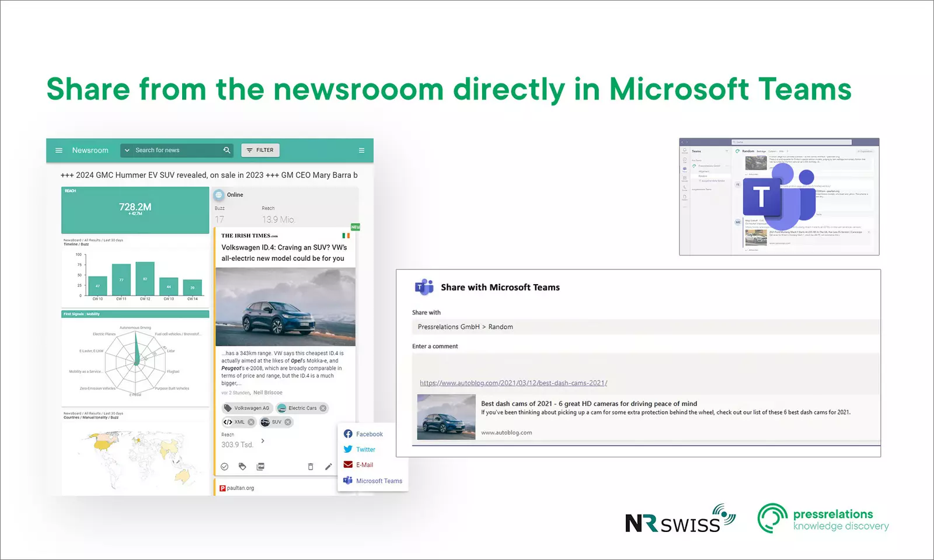This screenshot has width=934, height=560.
Task: Click the Buzz value 17
Action: click(219, 219)
